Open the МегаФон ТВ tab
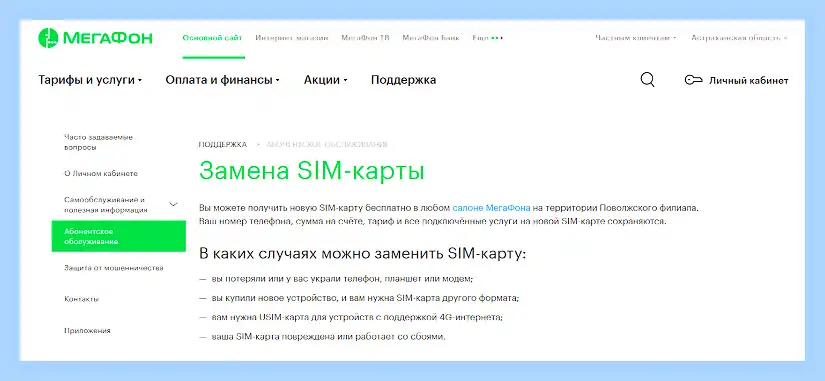825x381 pixels. point(365,38)
